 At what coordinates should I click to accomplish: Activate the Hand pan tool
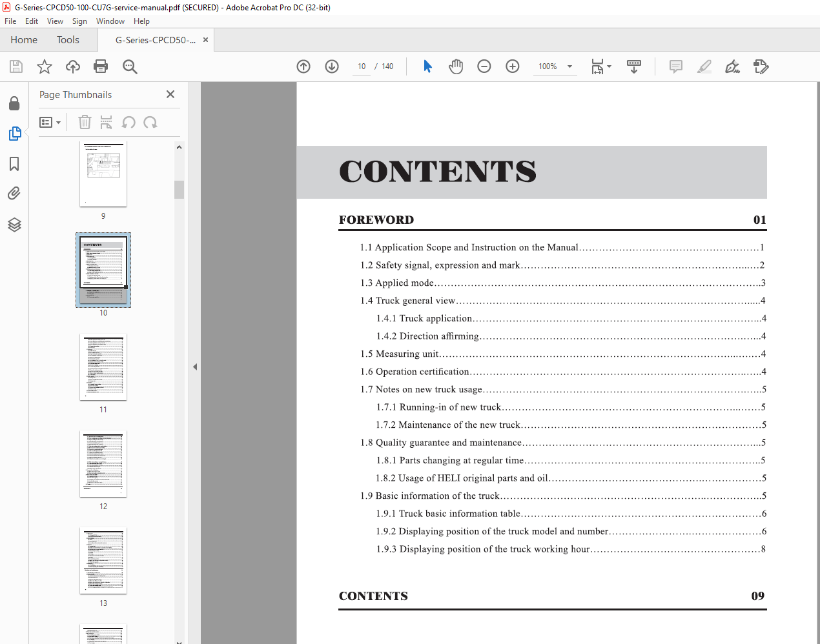(x=456, y=66)
